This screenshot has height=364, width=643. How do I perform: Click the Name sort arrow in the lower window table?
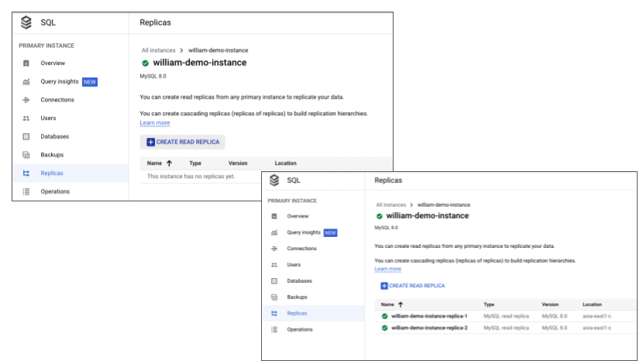coord(401,304)
